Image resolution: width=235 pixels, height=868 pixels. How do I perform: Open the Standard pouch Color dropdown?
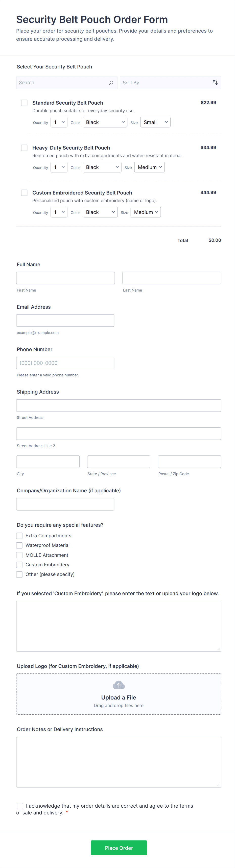(x=105, y=122)
